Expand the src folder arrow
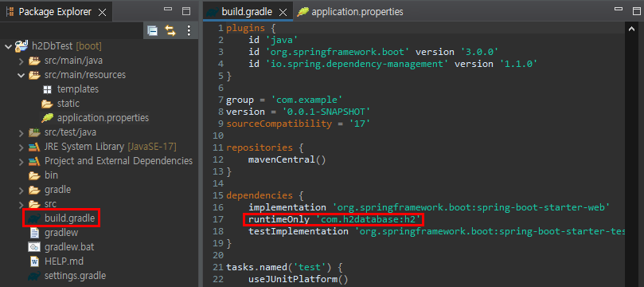Image resolution: width=644 pixels, height=287 pixels. 21,204
